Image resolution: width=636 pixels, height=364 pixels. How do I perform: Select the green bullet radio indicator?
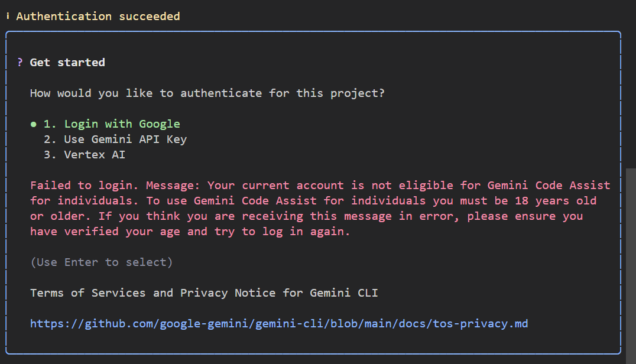tap(34, 124)
